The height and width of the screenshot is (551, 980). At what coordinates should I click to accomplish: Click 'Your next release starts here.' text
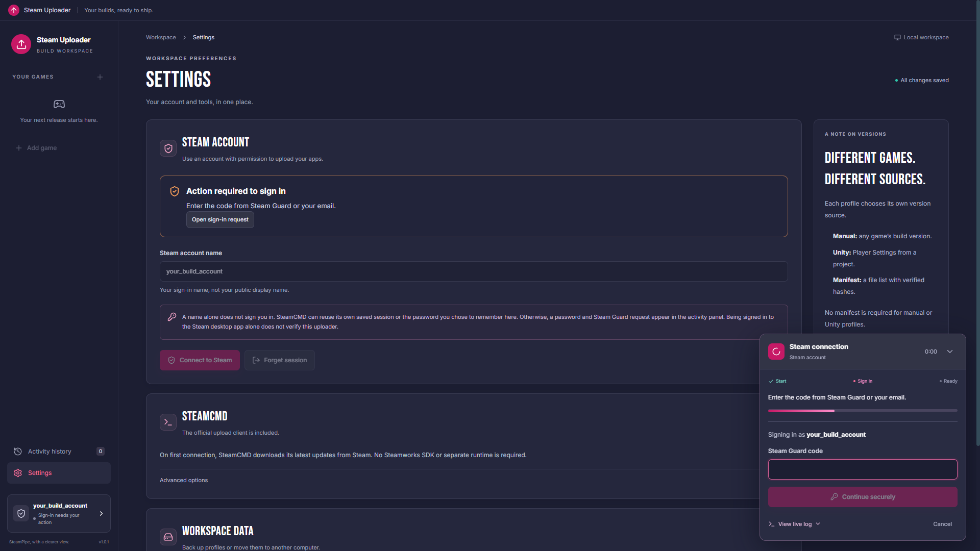click(59, 120)
